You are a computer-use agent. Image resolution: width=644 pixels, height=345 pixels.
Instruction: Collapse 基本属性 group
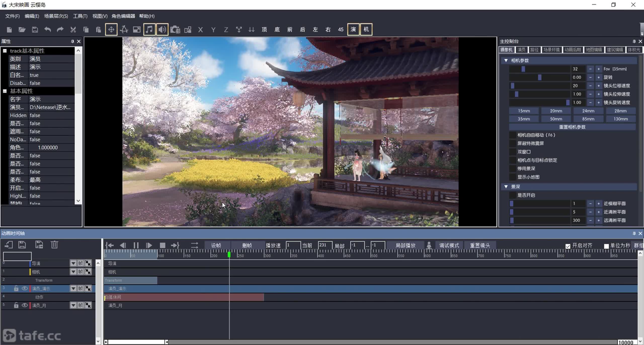pyautogui.click(x=5, y=91)
